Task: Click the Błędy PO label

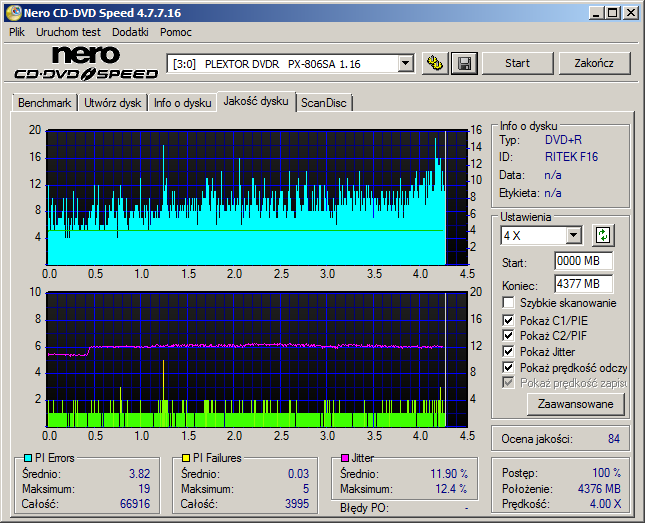Action: tap(364, 508)
